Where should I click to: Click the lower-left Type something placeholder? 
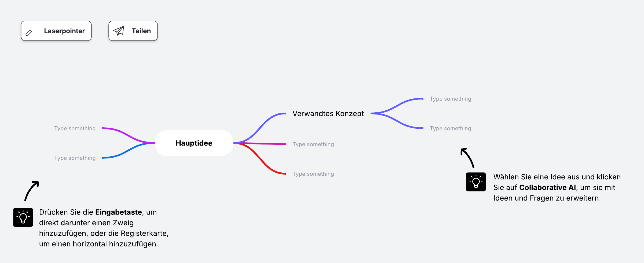click(75, 158)
